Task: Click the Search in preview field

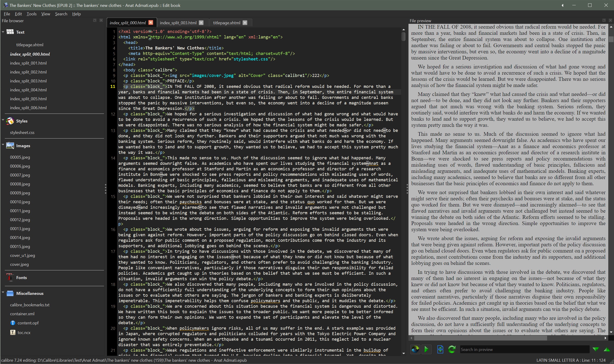Action: coord(524,350)
